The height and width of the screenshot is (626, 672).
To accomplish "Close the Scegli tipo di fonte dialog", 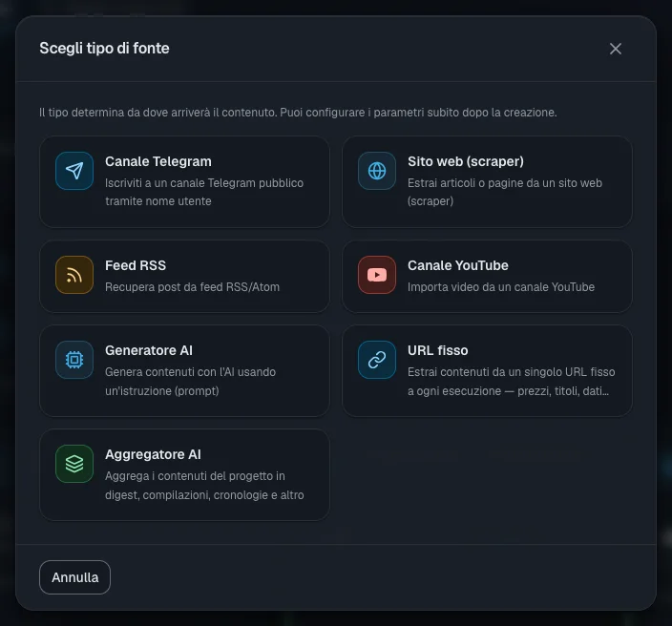I will pyautogui.click(x=616, y=49).
